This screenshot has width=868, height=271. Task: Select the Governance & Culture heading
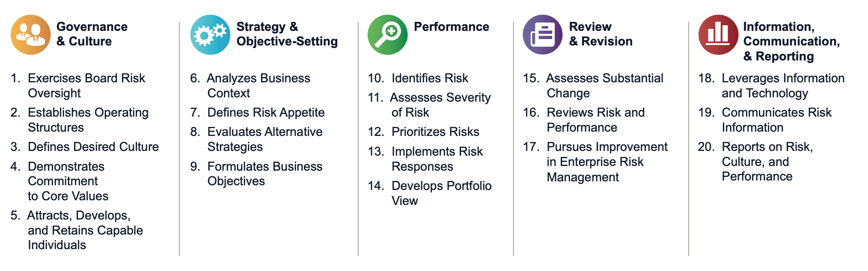coord(92,34)
